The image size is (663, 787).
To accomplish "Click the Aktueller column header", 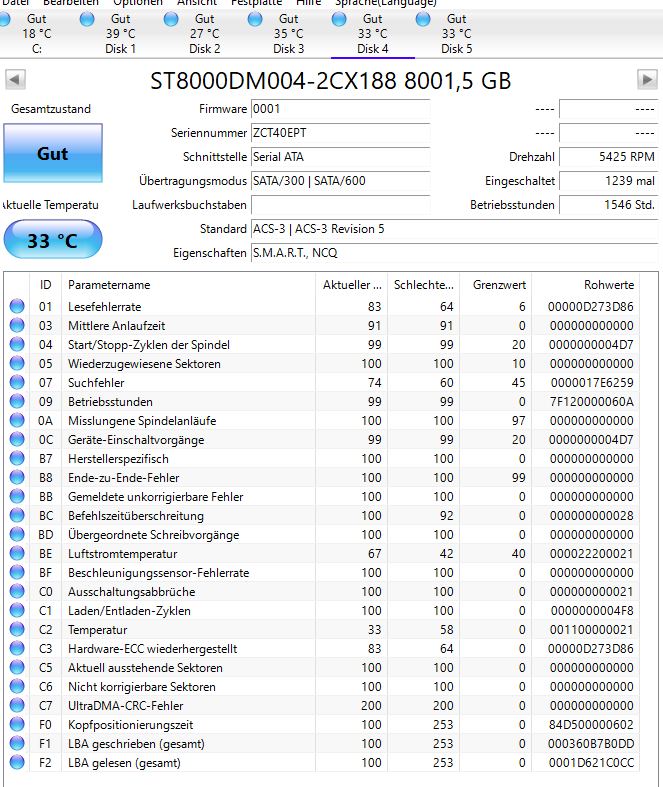I will click(351, 285).
